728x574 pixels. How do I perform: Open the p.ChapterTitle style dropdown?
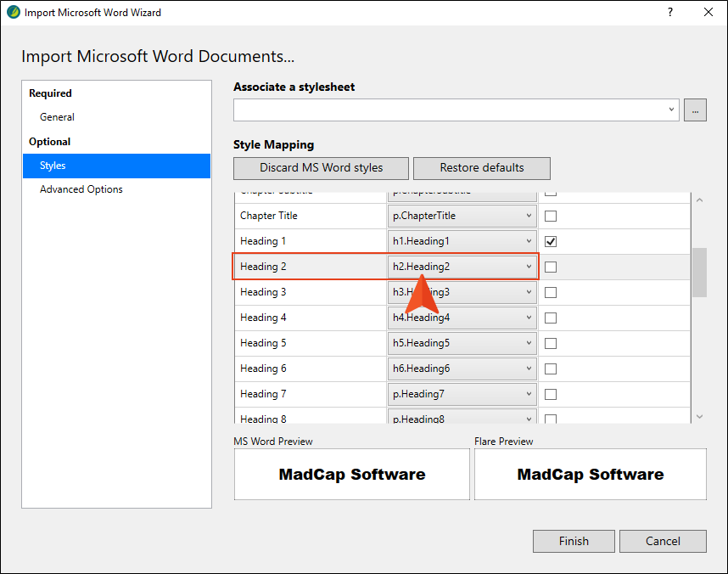462,216
